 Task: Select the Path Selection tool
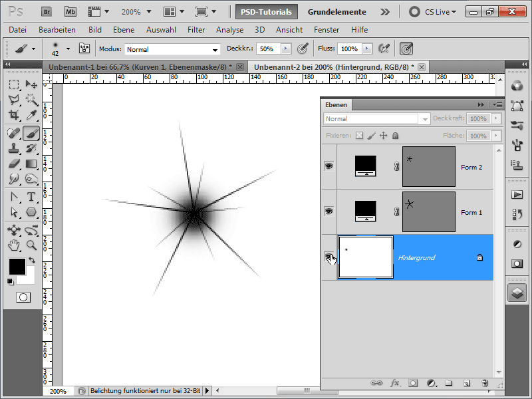point(14,212)
